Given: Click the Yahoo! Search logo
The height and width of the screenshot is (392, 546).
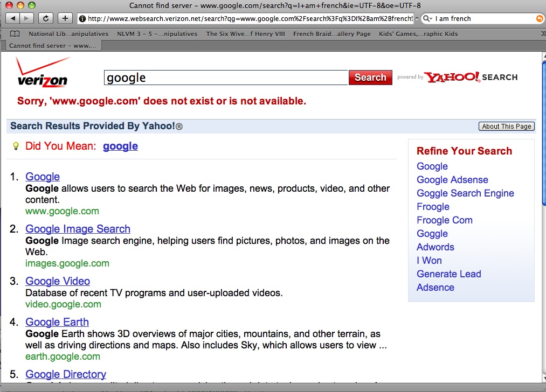Looking at the screenshot, I should [x=471, y=77].
